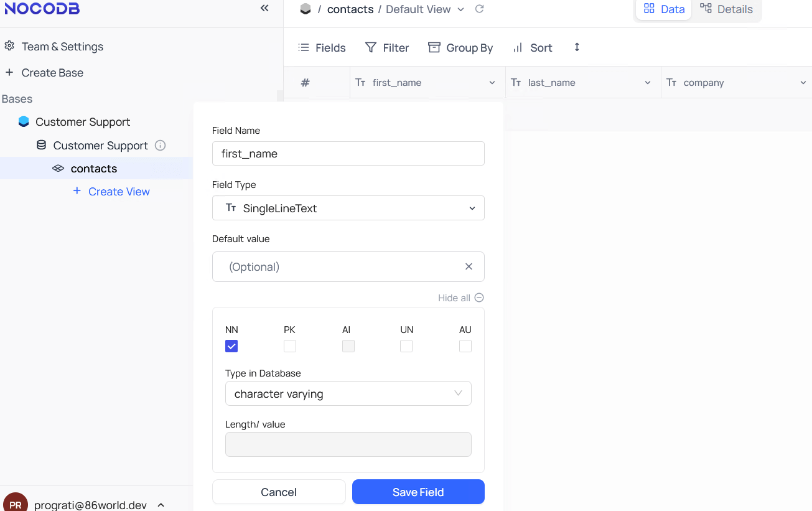
Task: Click the Field Name input box
Action: 348,154
